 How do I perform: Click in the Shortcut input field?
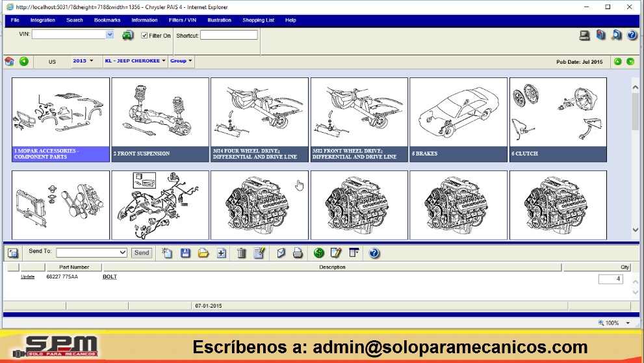(229, 35)
